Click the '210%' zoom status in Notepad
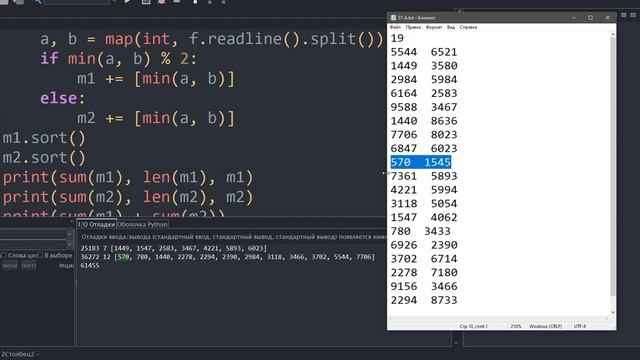The width and height of the screenshot is (640, 360). tap(516, 327)
